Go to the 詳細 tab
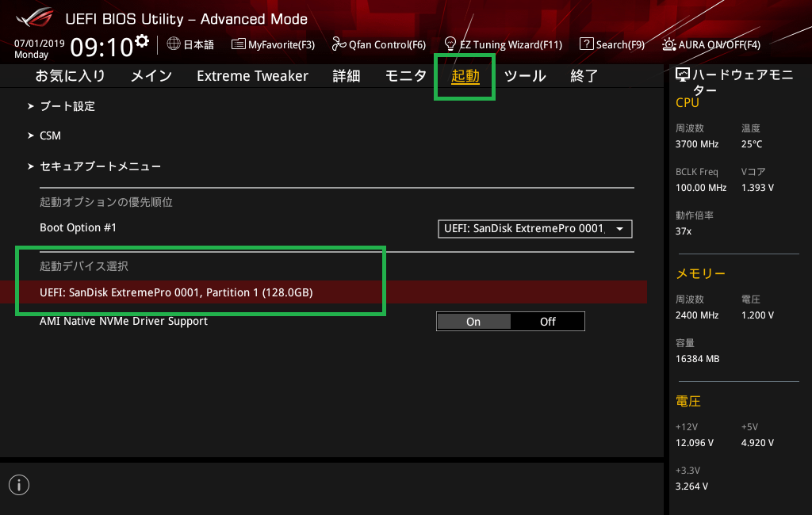Image resolution: width=812 pixels, height=515 pixels. point(347,76)
